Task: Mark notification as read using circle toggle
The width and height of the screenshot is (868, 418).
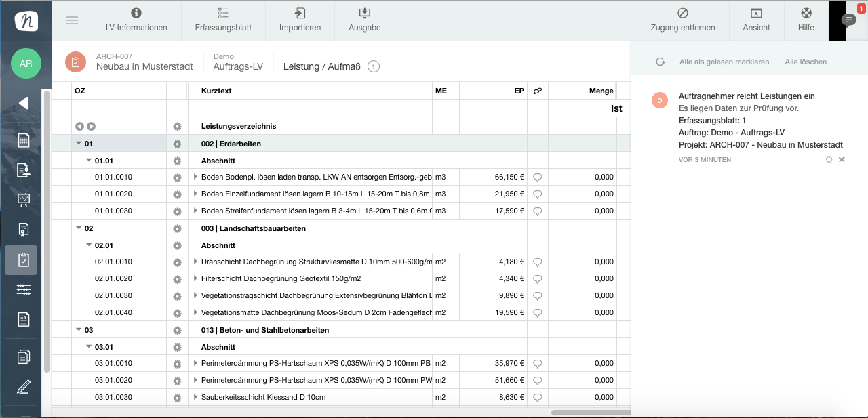Action: [x=829, y=160]
